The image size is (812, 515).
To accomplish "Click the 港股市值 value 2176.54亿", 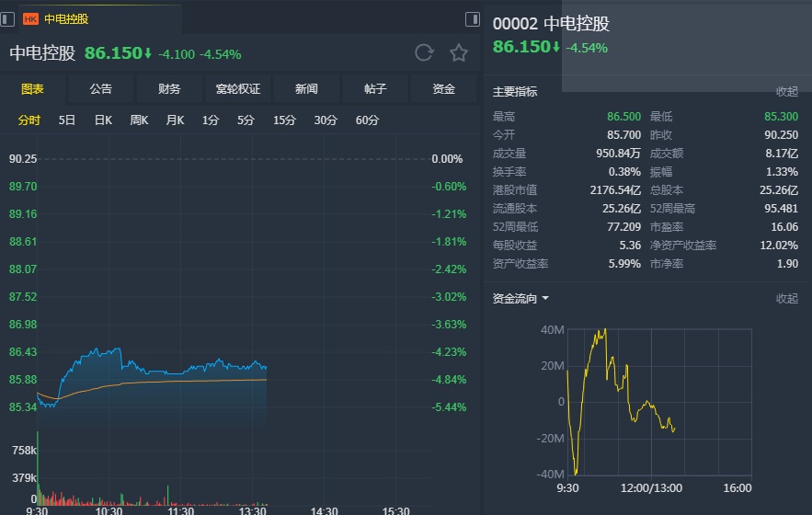I will click(615, 190).
